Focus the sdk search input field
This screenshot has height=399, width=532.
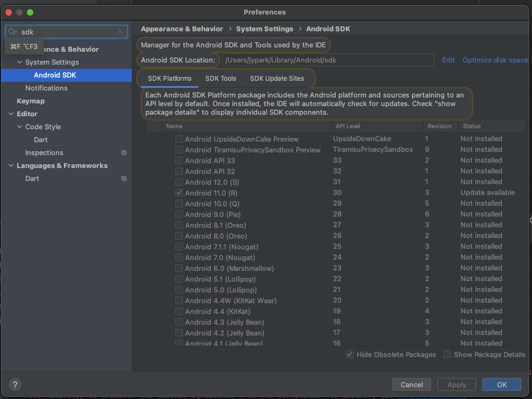click(67, 32)
